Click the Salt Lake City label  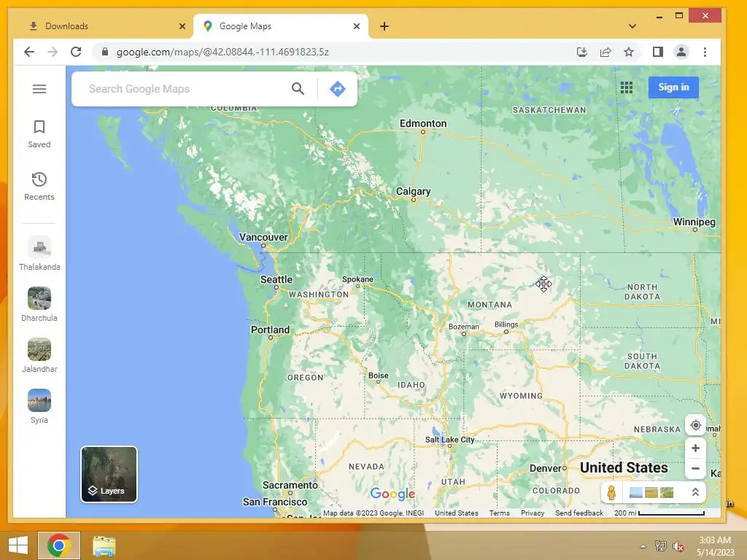coord(449,440)
